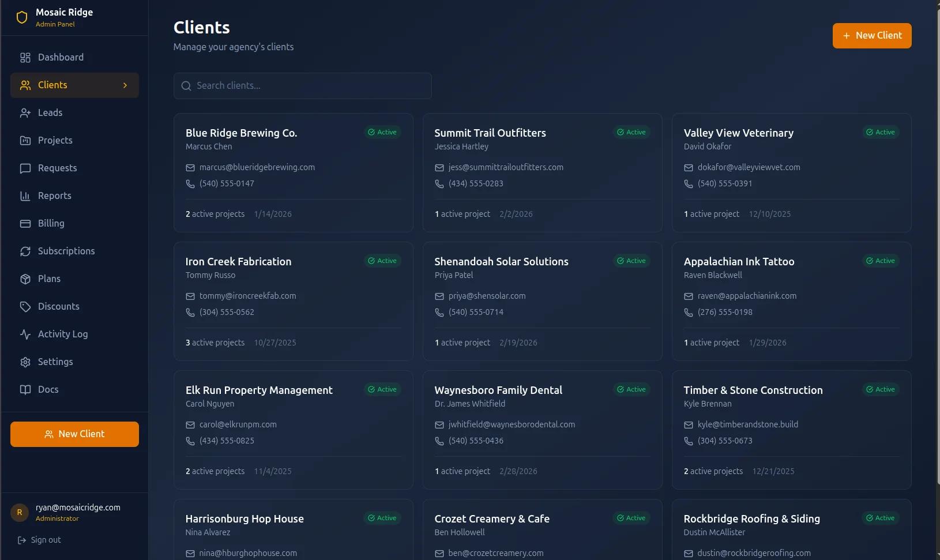Open Activity Log via the pulse icon
The width and height of the screenshot is (940, 560).
point(25,334)
